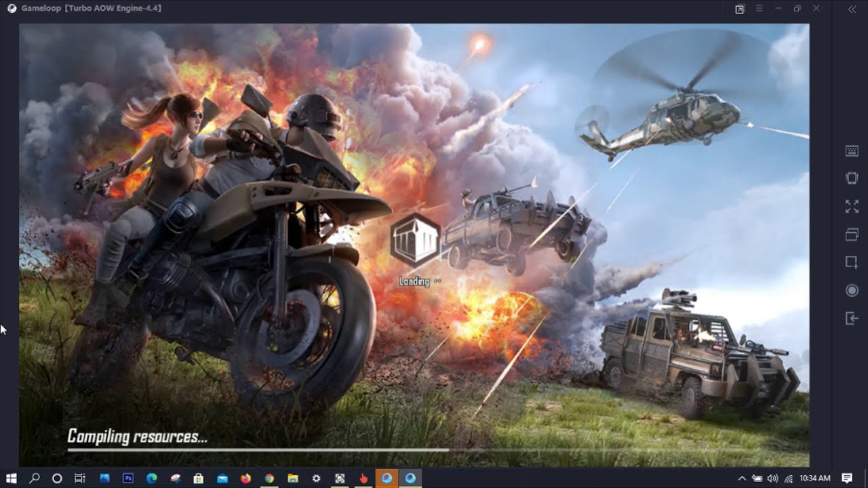Start screen recording with the circle icon

pos(852,291)
